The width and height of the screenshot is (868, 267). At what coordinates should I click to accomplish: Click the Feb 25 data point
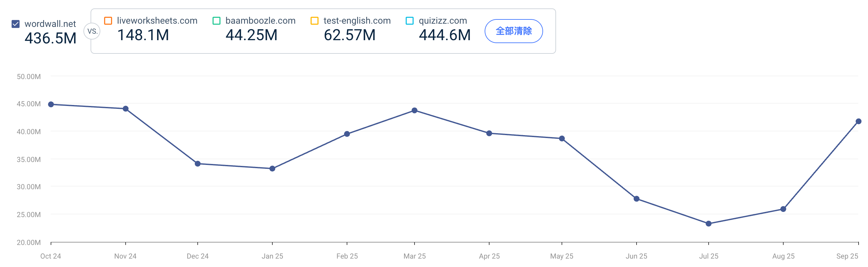click(347, 134)
